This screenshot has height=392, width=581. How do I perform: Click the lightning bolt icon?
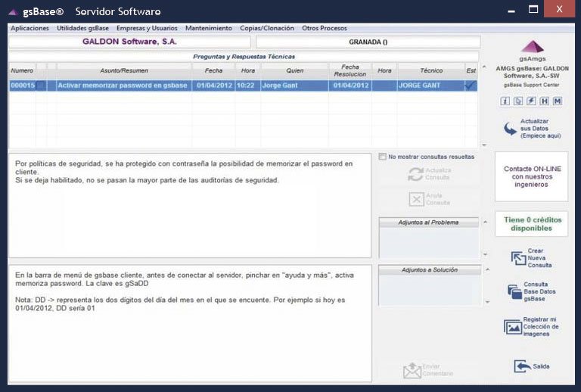[531, 101]
